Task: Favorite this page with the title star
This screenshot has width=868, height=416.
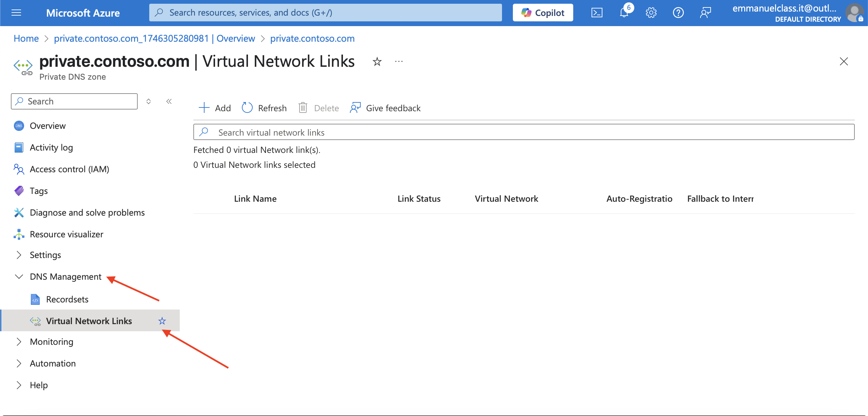Action: (377, 62)
